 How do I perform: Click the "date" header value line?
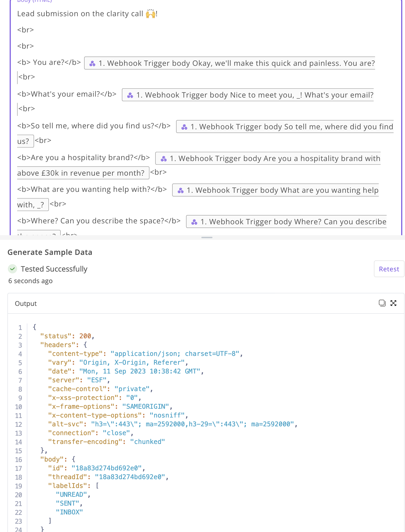coord(126,371)
